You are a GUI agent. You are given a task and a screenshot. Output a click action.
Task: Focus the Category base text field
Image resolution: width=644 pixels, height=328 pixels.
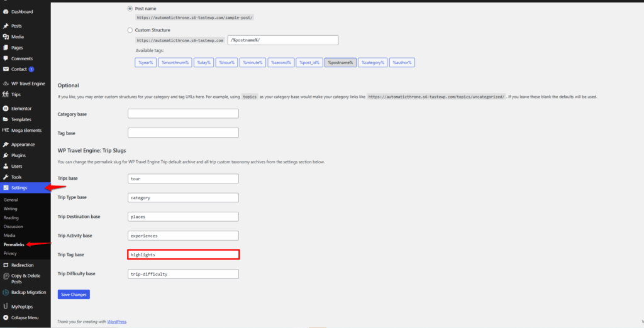pyautogui.click(x=183, y=114)
